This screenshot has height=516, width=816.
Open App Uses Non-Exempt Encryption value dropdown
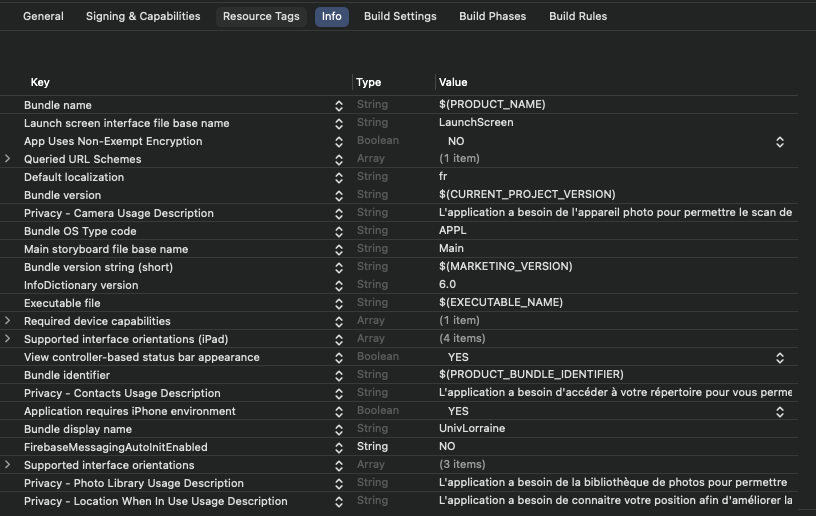coord(779,142)
